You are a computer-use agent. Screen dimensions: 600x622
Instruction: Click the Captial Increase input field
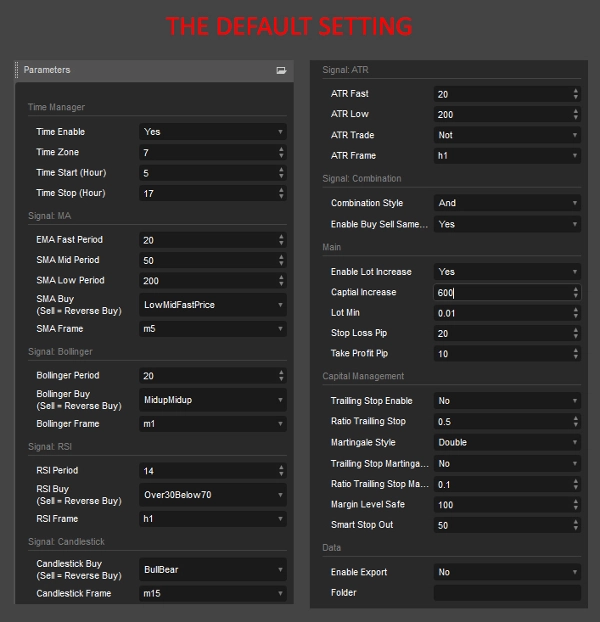click(500, 293)
